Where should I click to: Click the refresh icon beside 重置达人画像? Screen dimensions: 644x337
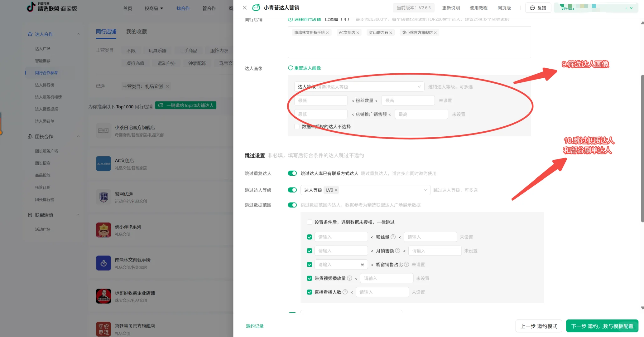click(290, 68)
